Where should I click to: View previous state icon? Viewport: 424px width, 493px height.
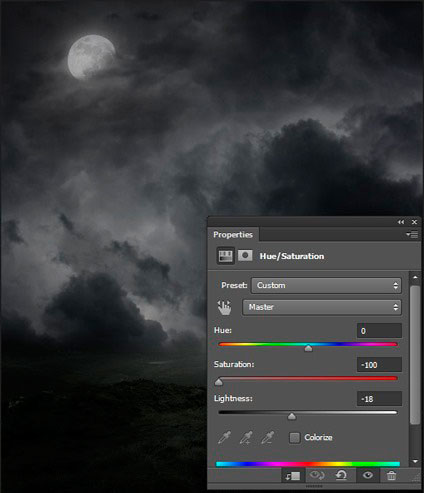317,475
